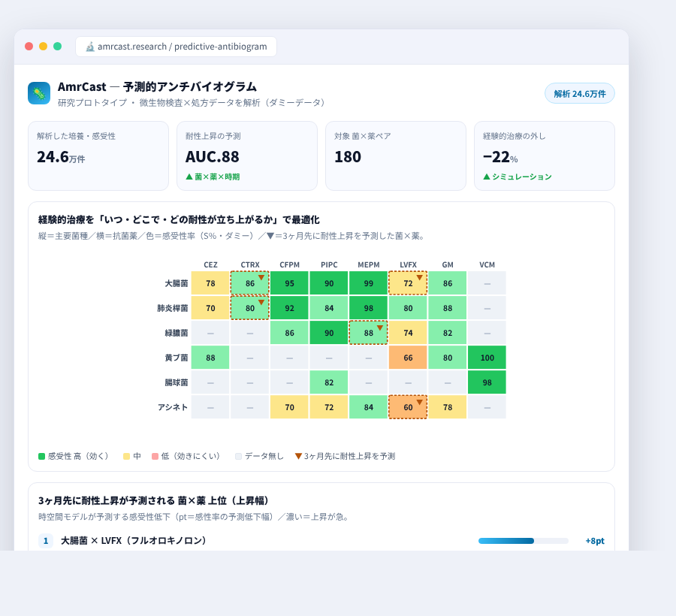Click warning triangle in 肺炎桿菌 CTRX cell
676x616 pixels.
[261, 303]
